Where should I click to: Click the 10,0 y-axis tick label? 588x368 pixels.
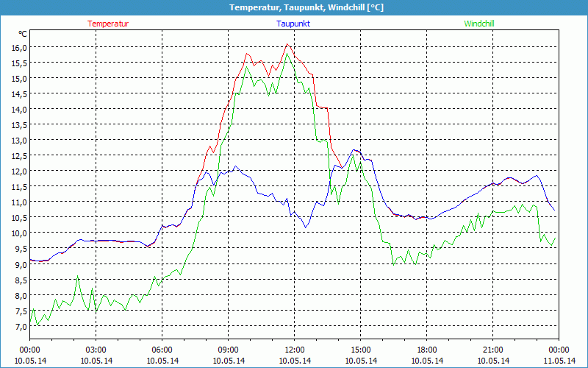(x=18, y=233)
